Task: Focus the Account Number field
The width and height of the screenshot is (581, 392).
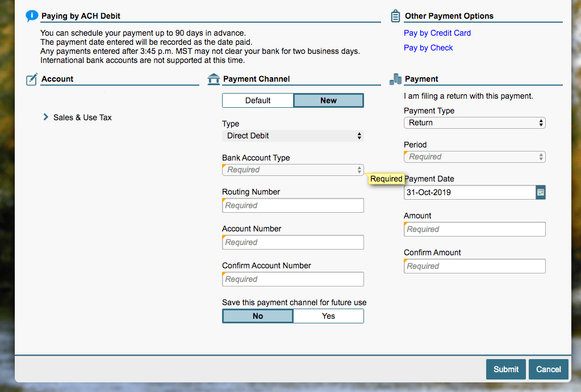Action: coord(293,242)
